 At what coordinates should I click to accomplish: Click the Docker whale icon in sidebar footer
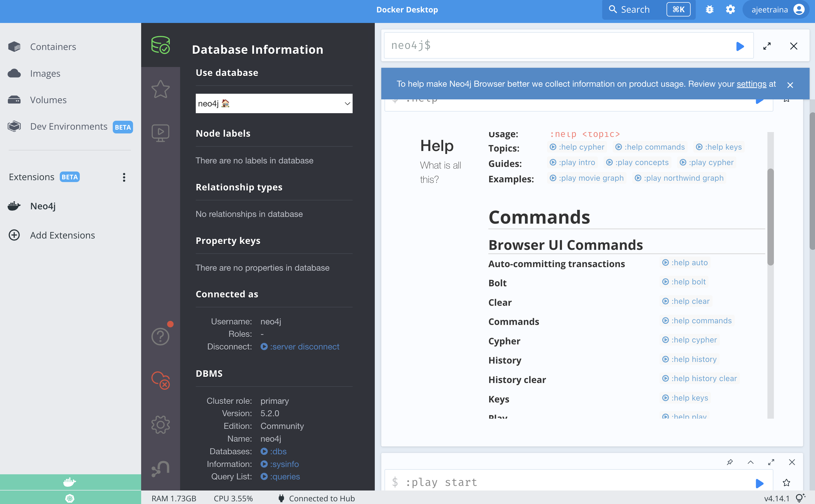(x=69, y=482)
